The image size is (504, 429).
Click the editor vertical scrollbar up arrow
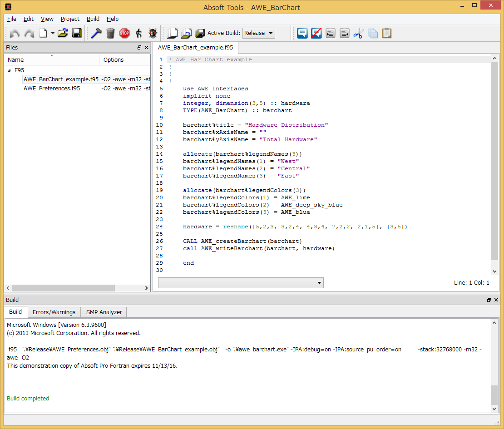pyautogui.click(x=494, y=58)
